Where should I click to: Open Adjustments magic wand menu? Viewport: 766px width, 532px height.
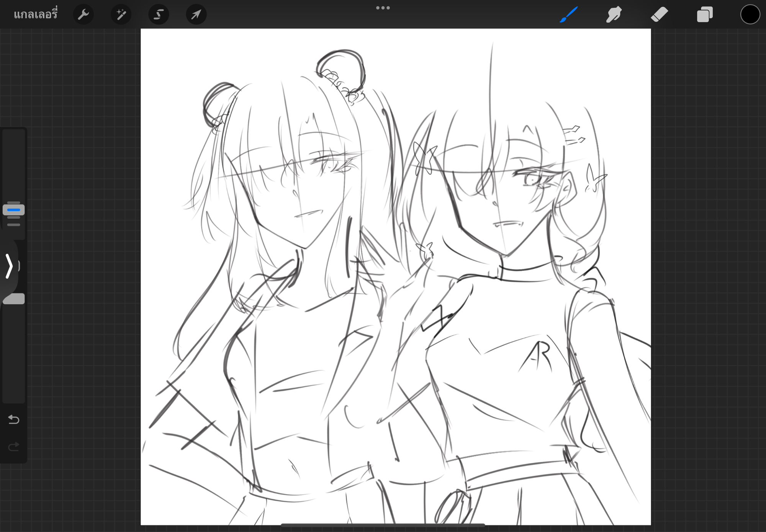[121, 15]
